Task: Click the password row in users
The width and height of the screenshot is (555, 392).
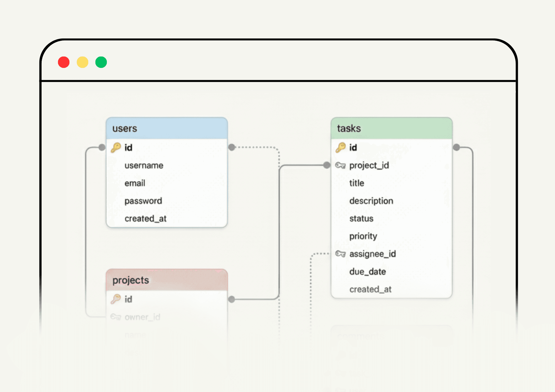Action: pyautogui.click(x=143, y=201)
